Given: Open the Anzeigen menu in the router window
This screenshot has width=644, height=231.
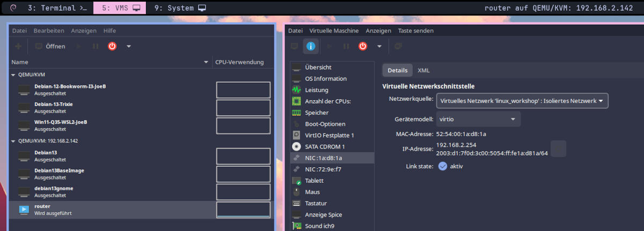Looking at the screenshot, I should (378, 31).
